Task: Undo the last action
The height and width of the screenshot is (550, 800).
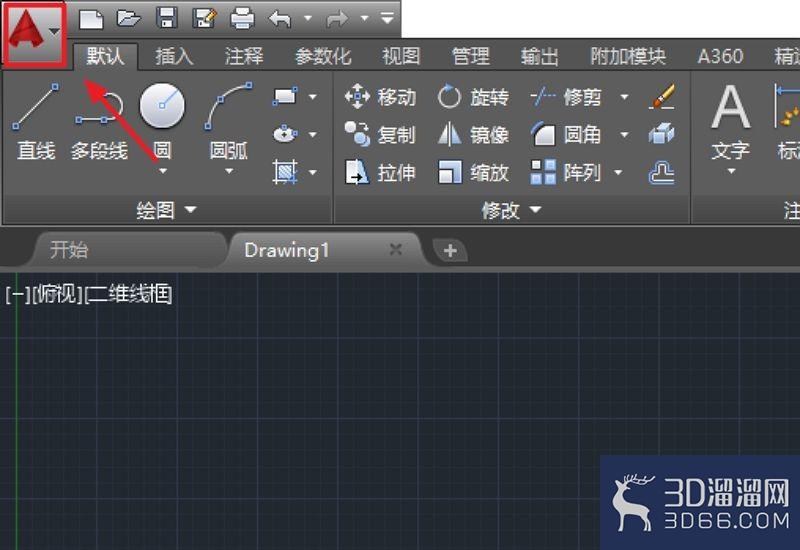Action: pos(280,19)
